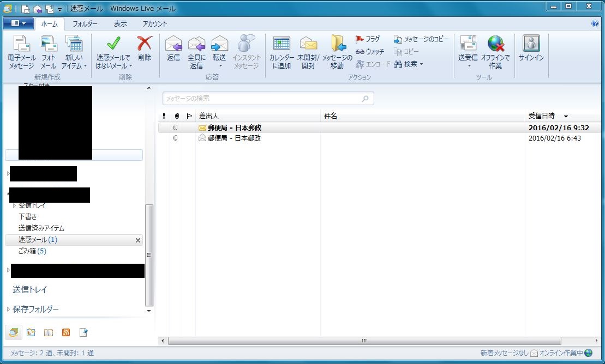The height and width of the screenshot is (364, 605).
Task: Click オンライン作業中 status bar text
Action: pyautogui.click(x=561, y=353)
